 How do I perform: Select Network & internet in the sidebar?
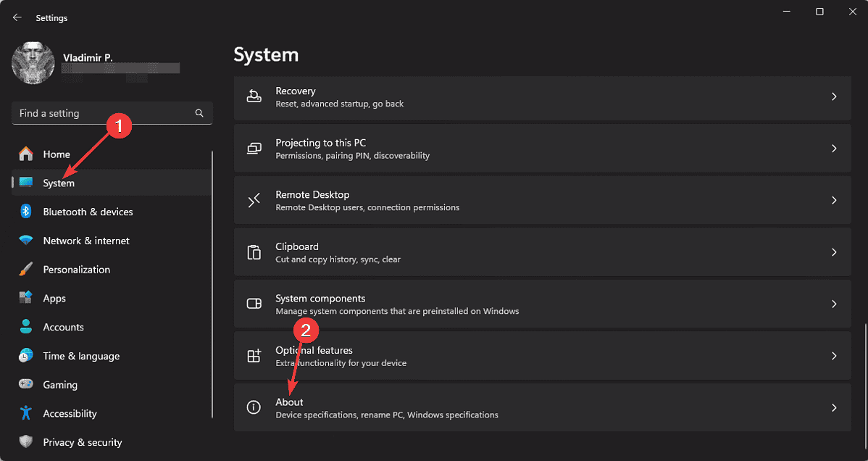[x=87, y=240]
